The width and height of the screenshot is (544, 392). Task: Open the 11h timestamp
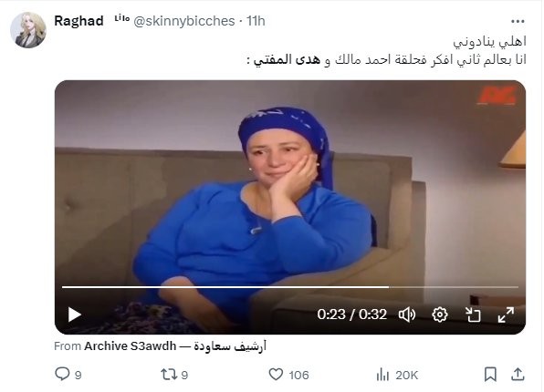256,21
